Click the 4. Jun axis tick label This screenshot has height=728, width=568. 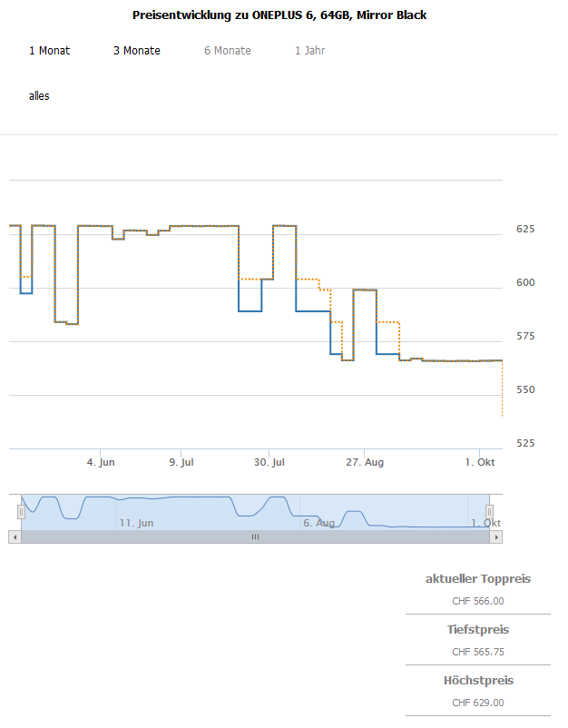(x=101, y=462)
